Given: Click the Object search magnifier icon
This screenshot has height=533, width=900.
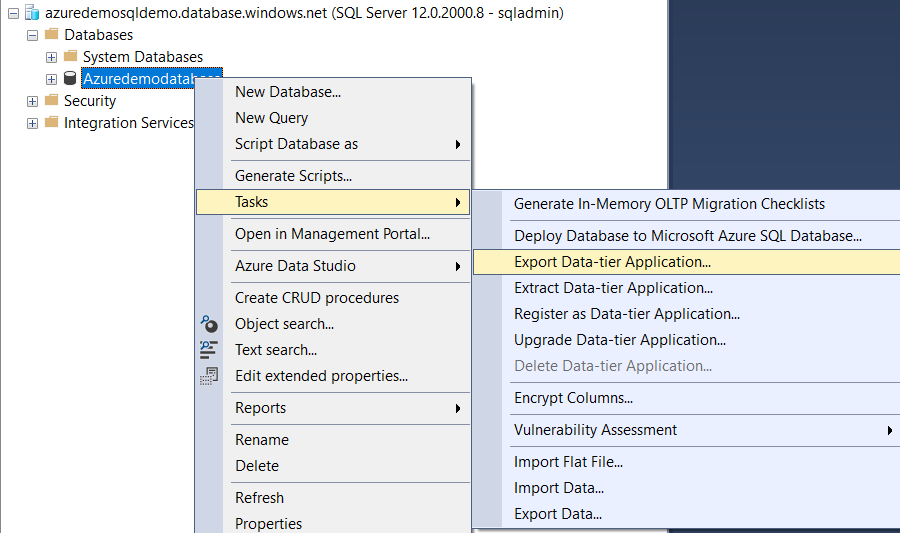Looking at the screenshot, I should (209, 324).
